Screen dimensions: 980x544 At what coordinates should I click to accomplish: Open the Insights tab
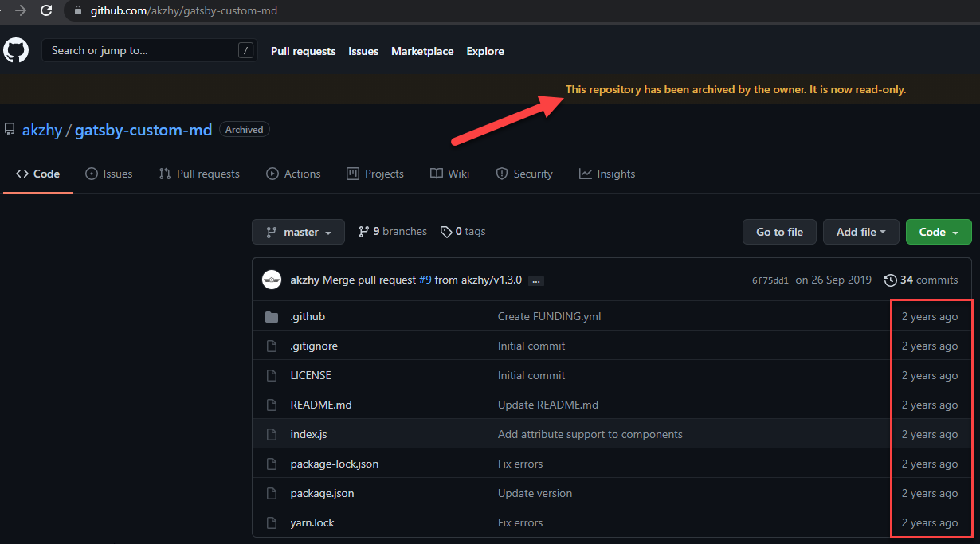[607, 174]
